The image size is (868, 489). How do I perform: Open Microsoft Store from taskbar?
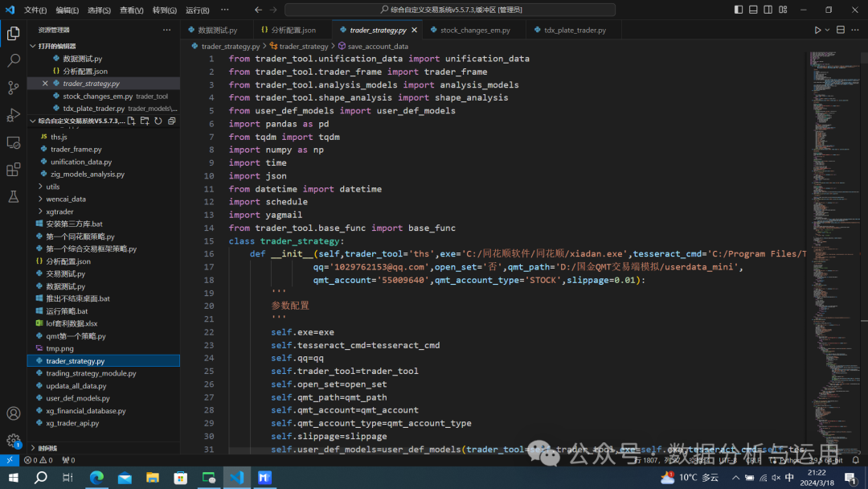pyautogui.click(x=181, y=478)
